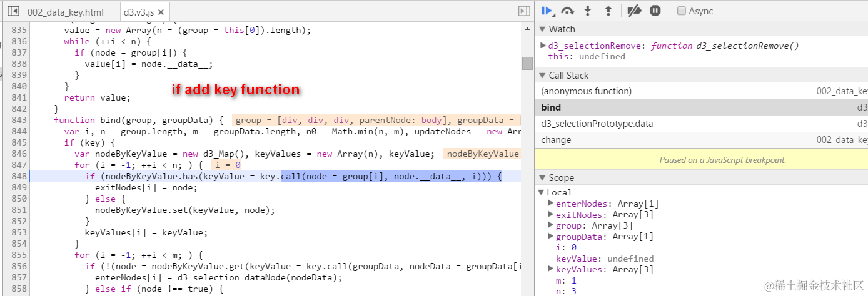Image resolution: width=868 pixels, height=296 pixels.
Task: Toggle pause on exceptions
Action: tap(655, 11)
